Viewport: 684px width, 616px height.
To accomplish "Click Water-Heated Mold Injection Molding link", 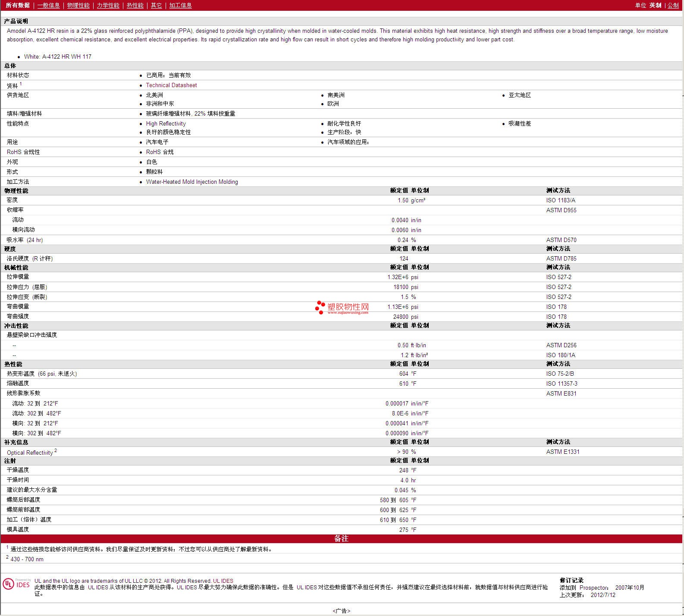I will coord(192,182).
